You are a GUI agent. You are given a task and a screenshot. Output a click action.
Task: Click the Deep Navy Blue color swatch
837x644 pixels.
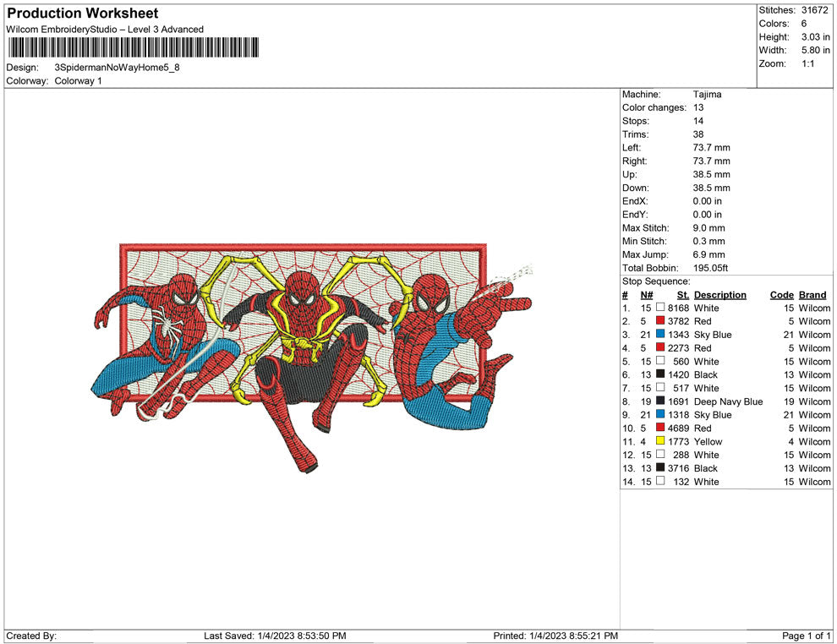click(x=660, y=401)
